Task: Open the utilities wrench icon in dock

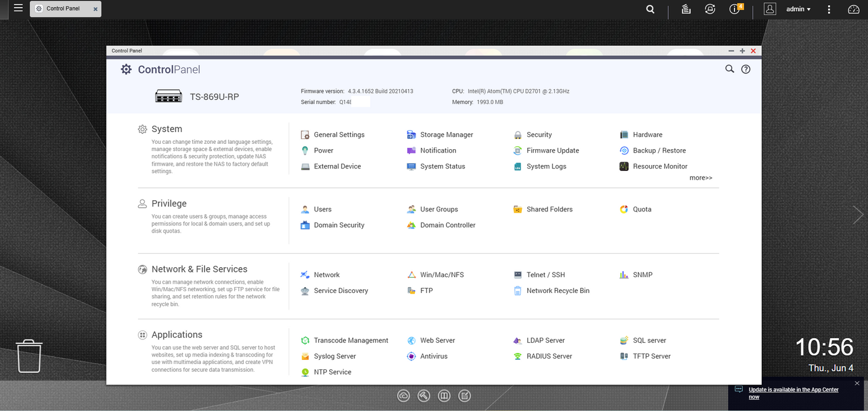Action: pos(424,396)
